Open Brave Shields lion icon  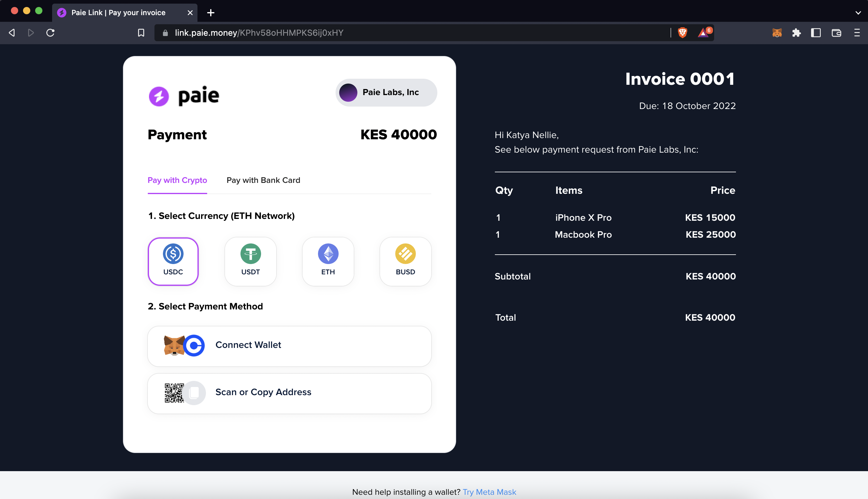pyautogui.click(x=683, y=33)
